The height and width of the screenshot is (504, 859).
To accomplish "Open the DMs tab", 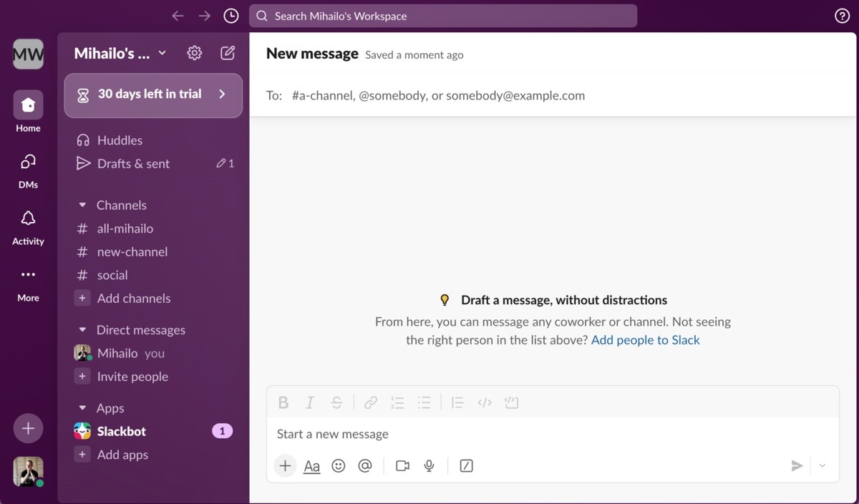I will (28, 169).
